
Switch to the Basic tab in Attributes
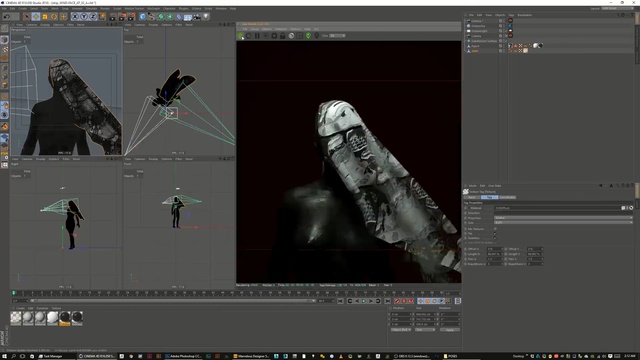point(472,197)
